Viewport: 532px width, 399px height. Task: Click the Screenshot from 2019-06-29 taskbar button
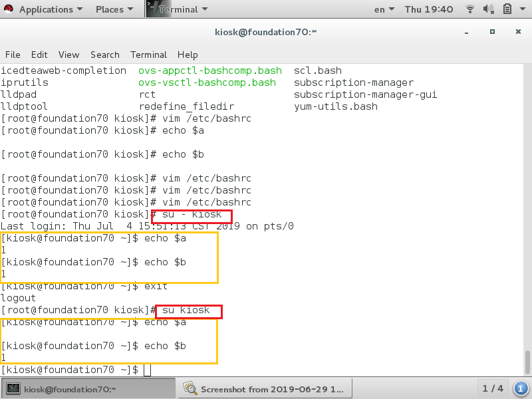pos(265,389)
